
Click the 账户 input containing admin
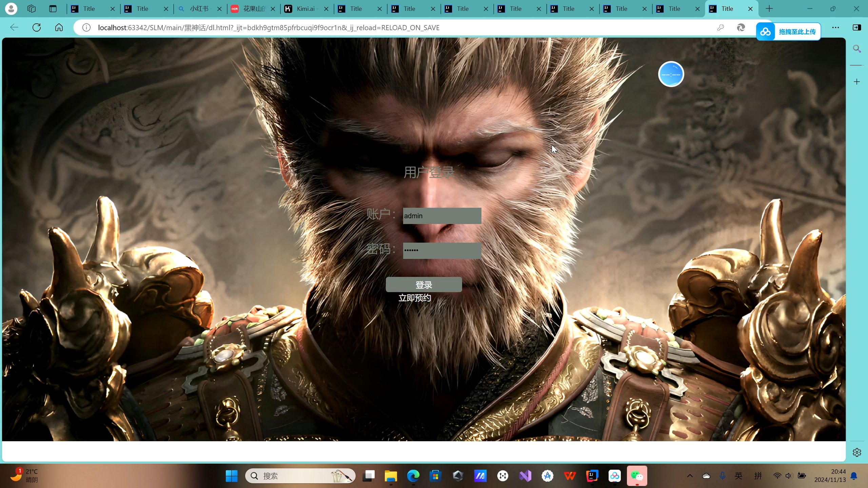coord(442,216)
